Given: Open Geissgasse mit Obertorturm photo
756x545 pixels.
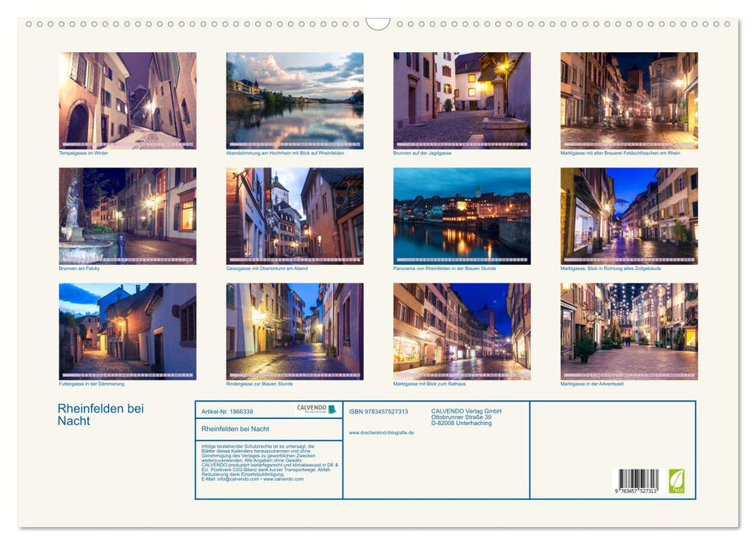Looking at the screenshot, I should (294, 216).
